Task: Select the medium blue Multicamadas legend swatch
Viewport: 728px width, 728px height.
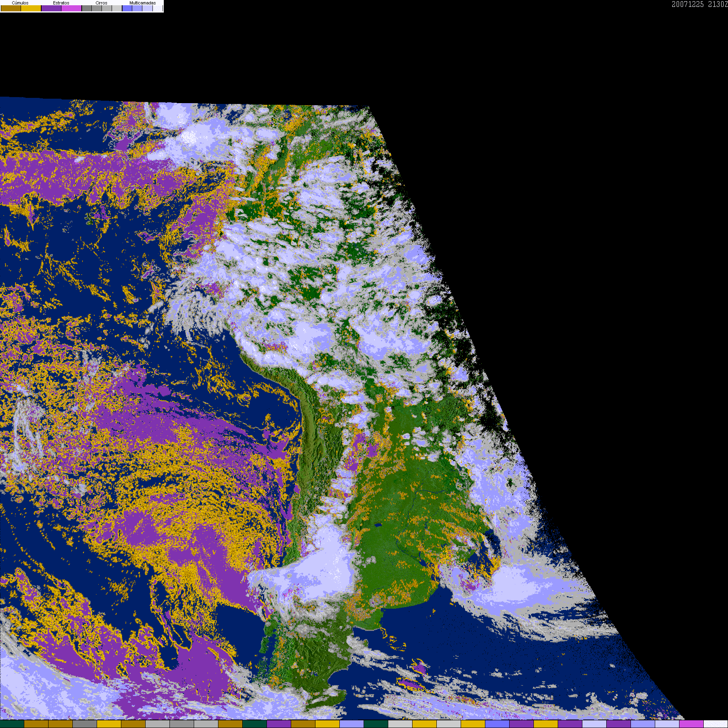Action: (137, 8)
